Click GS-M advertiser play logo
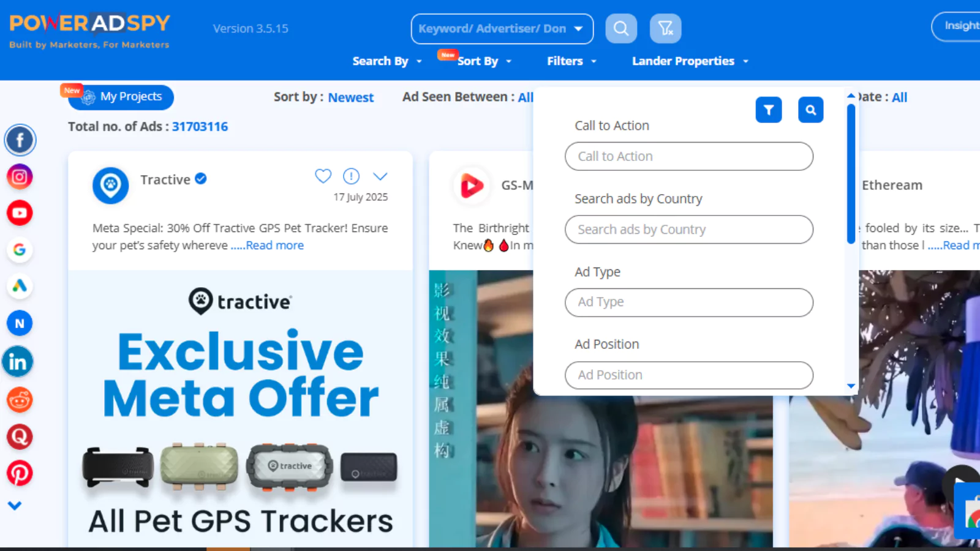 pos(472,186)
